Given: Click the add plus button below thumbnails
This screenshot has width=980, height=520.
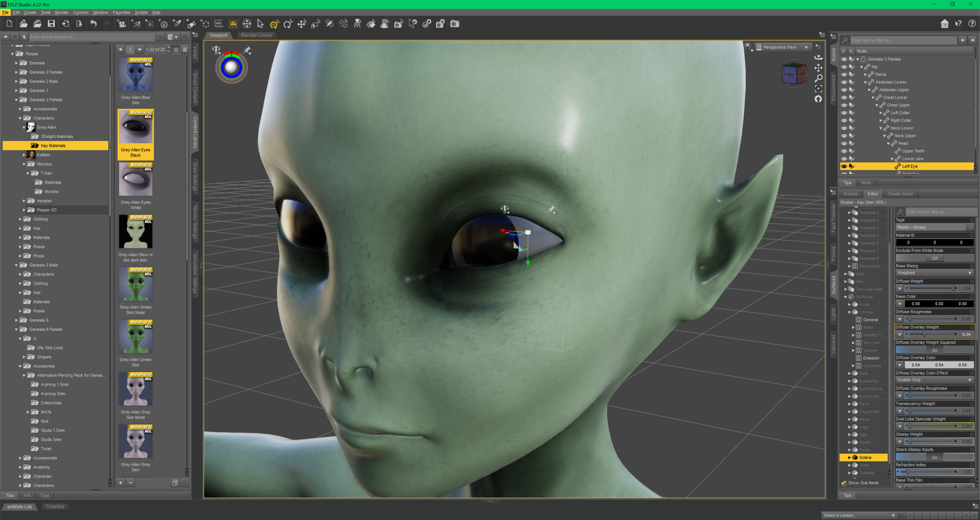Looking at the screenshot, I should point(121,483).
